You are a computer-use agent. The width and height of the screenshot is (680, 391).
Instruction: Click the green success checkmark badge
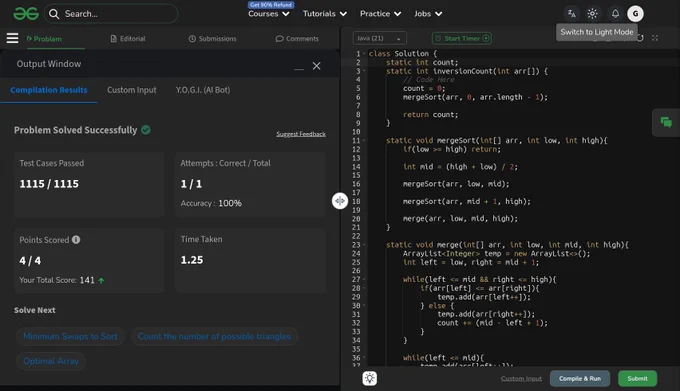[x=146, y=130]
